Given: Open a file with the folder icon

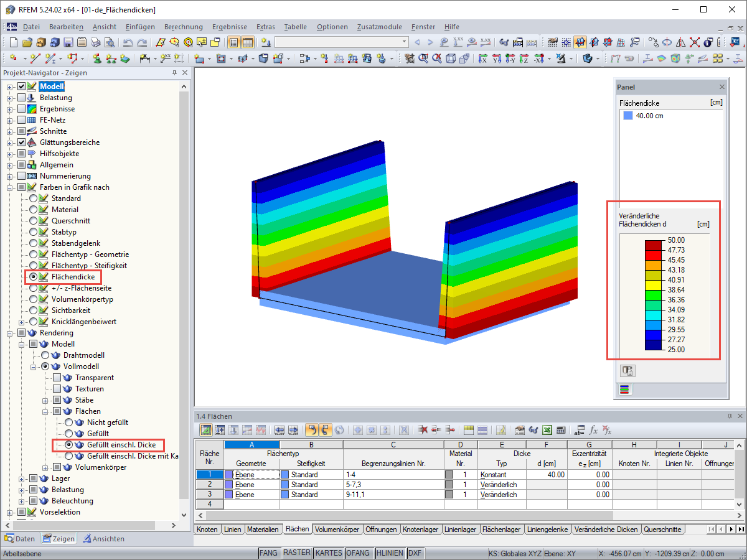Looking at the screenshot, I should 27,42.
